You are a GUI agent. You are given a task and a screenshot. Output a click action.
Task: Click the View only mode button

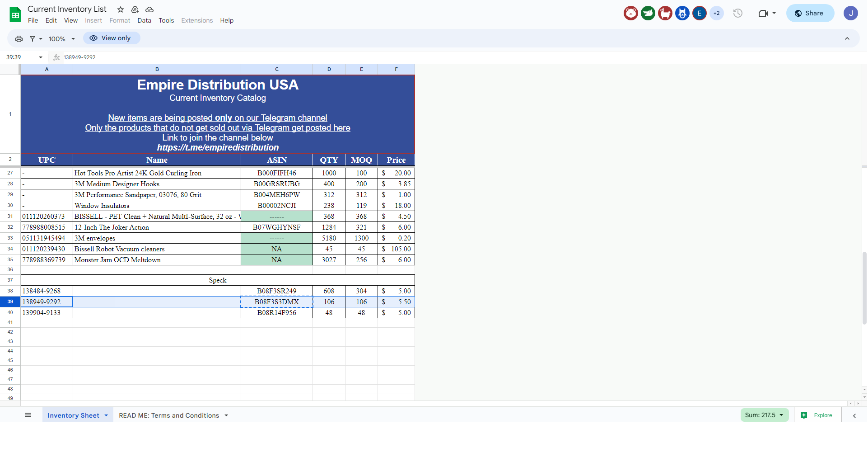[x=112, y=38]
